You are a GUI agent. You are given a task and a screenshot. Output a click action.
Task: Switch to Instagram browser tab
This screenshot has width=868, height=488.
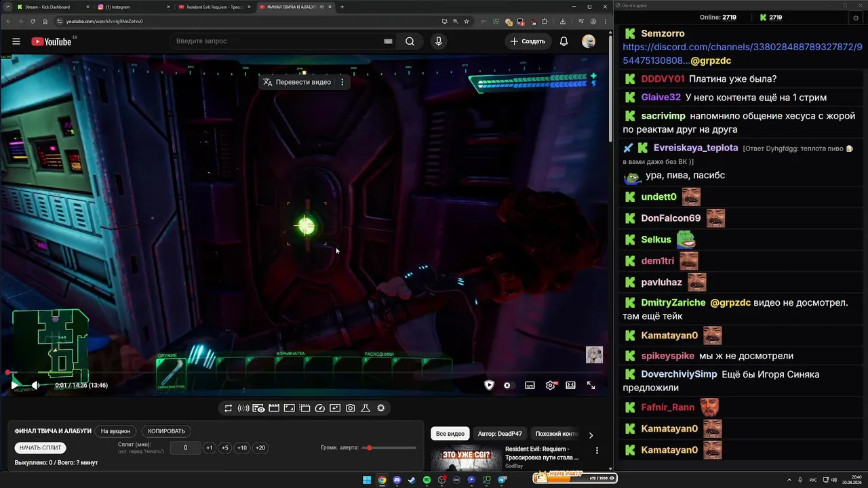(x=133, y=7)
